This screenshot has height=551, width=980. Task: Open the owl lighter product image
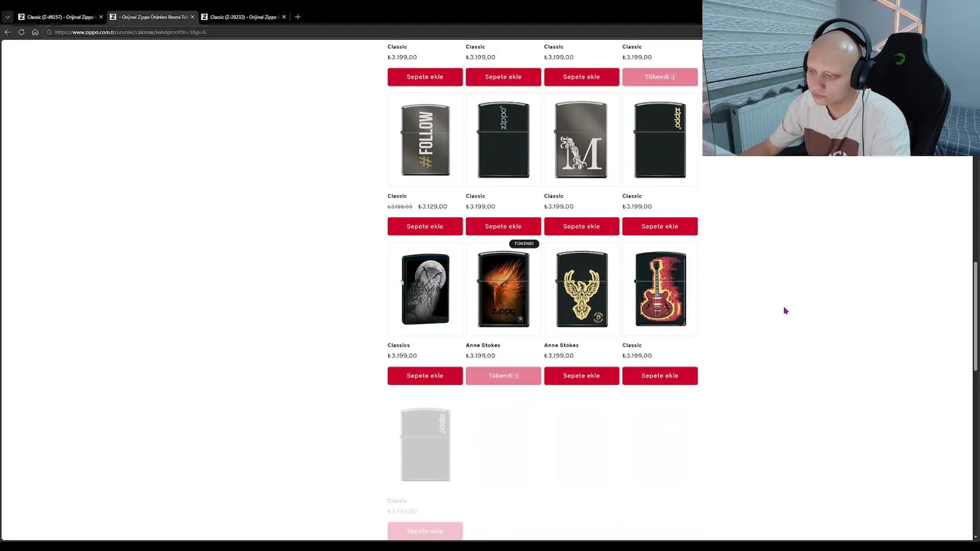pyautogui.click(x=426, y=290)
